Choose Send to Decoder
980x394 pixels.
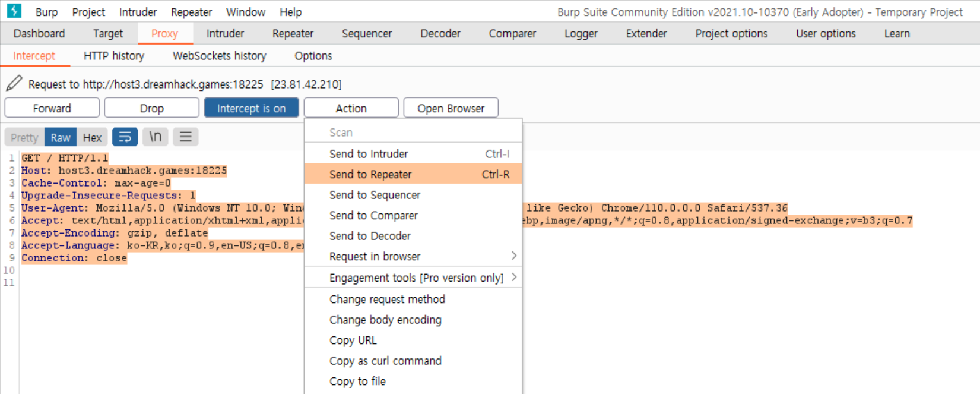(x=413, y=236)
